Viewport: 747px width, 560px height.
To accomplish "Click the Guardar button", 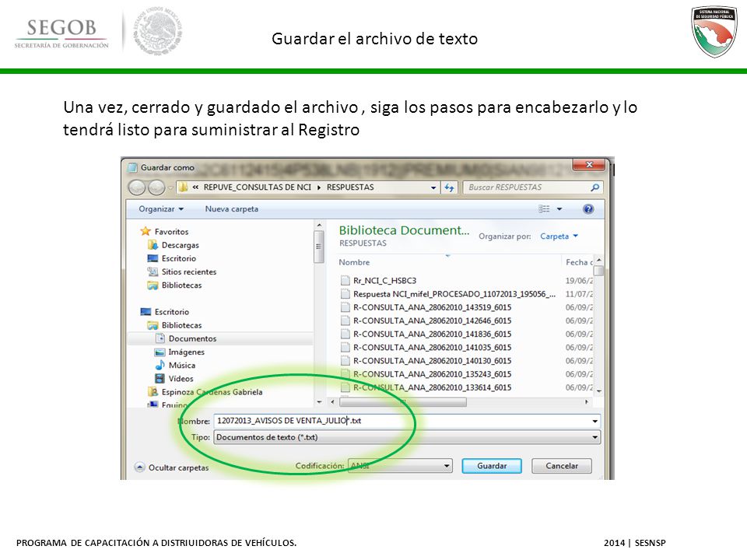I will tap(492, 466).
